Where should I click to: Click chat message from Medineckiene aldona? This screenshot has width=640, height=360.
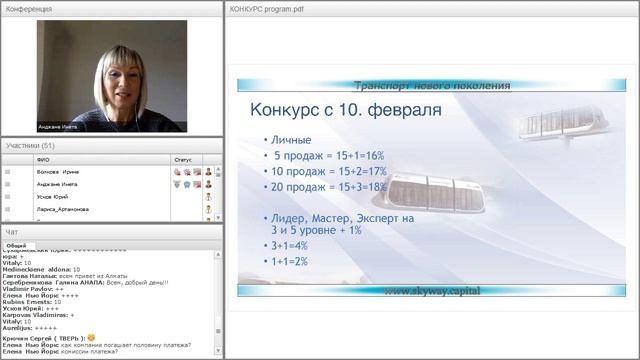(41, 269)
